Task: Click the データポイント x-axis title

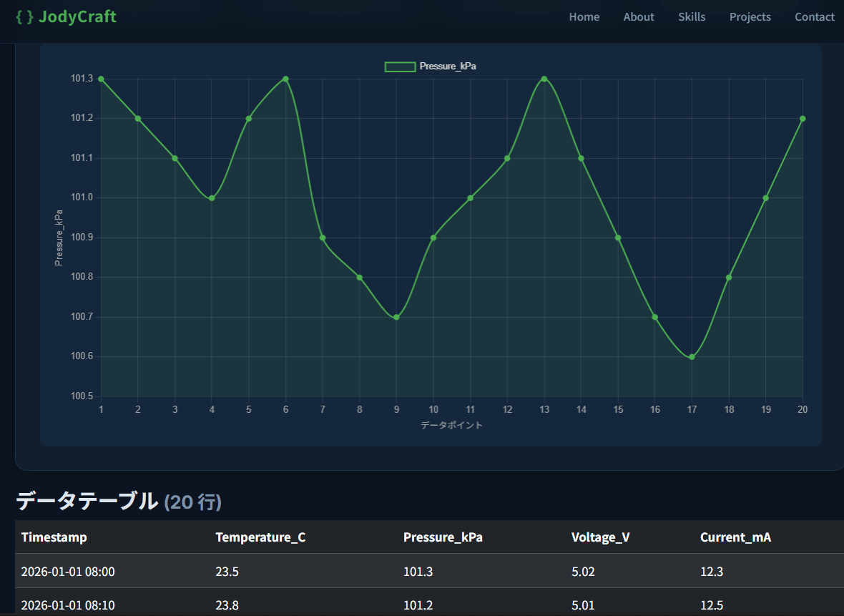Action: [x=451, y=426]
